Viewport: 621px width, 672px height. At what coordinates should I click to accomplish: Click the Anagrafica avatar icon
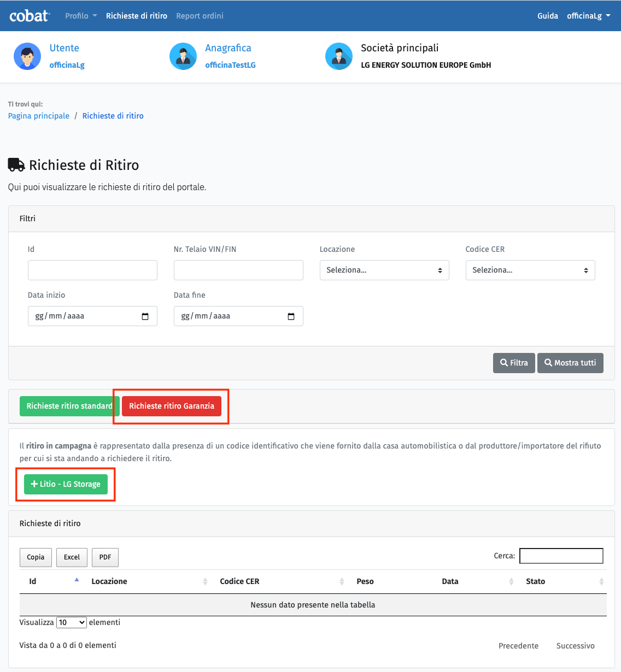coord(183,56)
